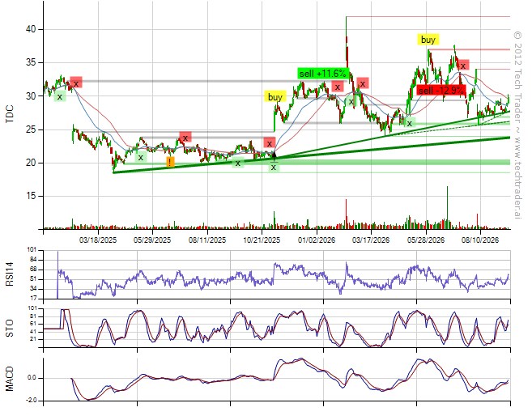Image resolution: width=532 pixels, height=416 pixels.
Task: Click the red x marker near the 35 level
Action: click(x=463, y=66)
